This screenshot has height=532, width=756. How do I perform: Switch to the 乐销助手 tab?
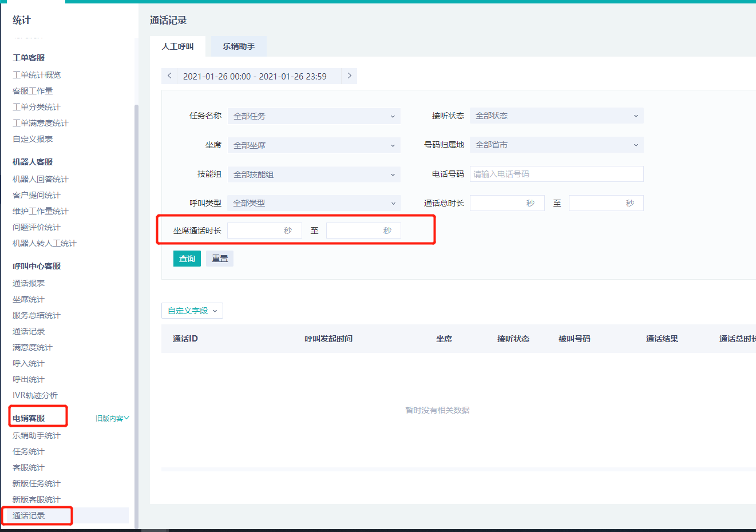tap(239, 46)
